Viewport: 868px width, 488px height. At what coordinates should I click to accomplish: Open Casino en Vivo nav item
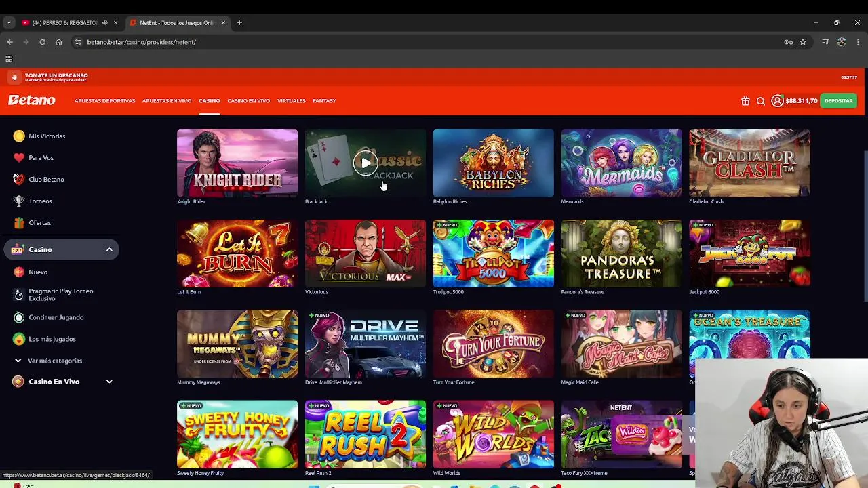coord(249,101)
